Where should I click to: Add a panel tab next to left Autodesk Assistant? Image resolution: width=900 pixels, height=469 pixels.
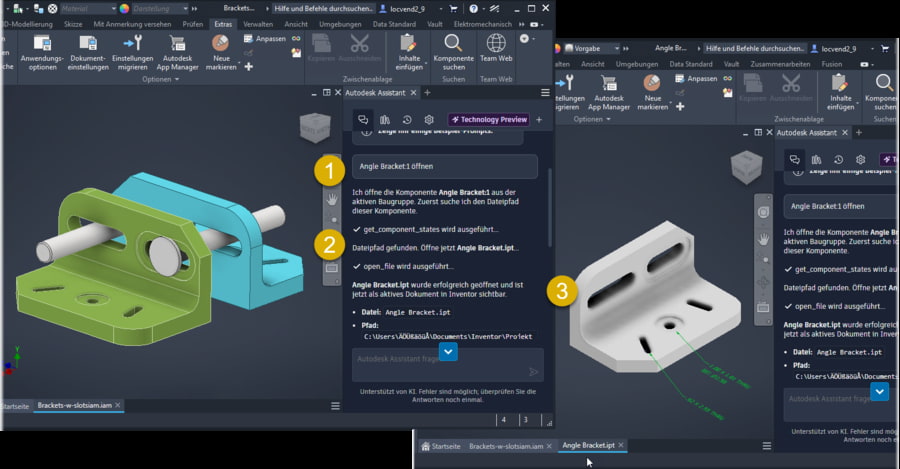pyautogui.click(x=427, y=92)
